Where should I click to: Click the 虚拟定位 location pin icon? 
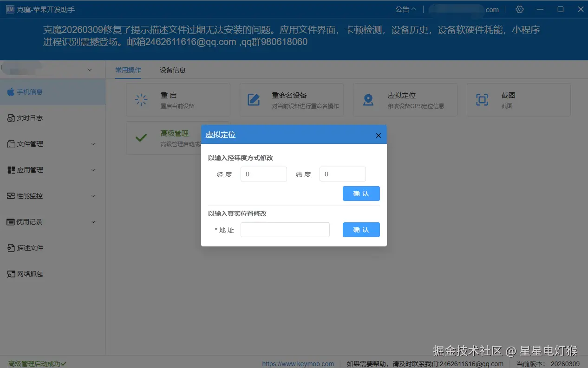(x=368, y=99)
